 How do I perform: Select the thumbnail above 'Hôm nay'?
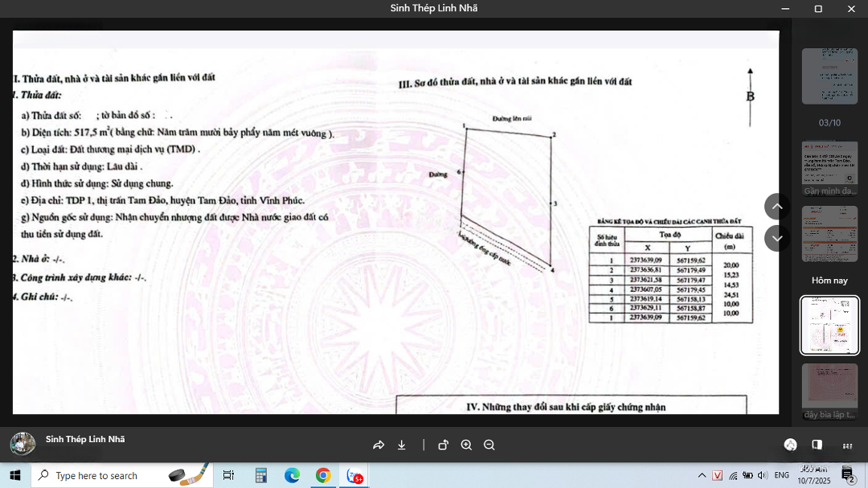829,233
